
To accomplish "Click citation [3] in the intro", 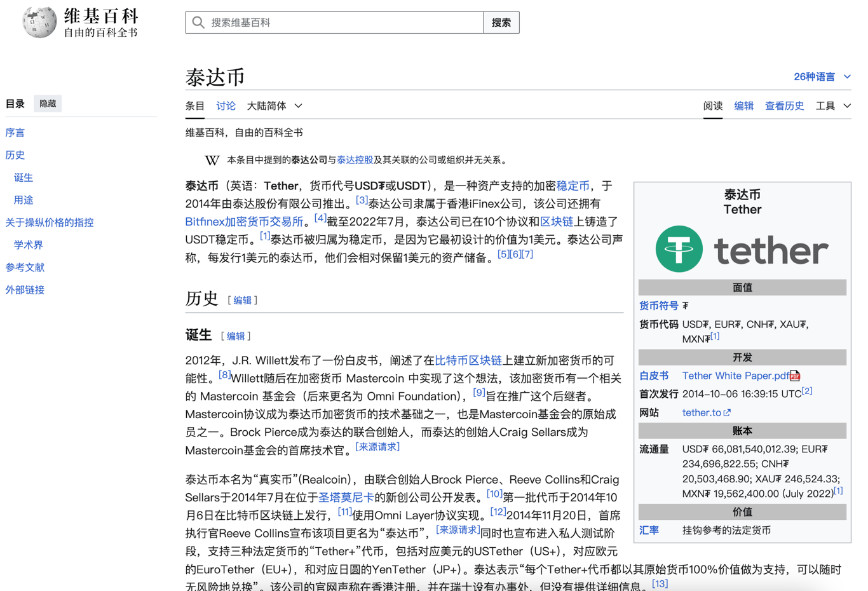I will point(362,200).
